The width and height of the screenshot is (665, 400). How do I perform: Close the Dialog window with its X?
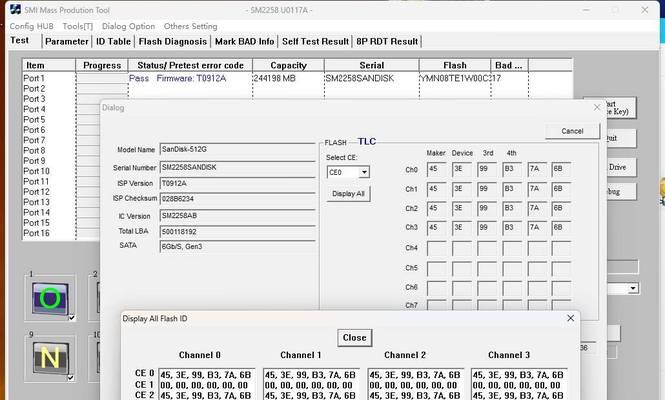click(x=597, y=107)
